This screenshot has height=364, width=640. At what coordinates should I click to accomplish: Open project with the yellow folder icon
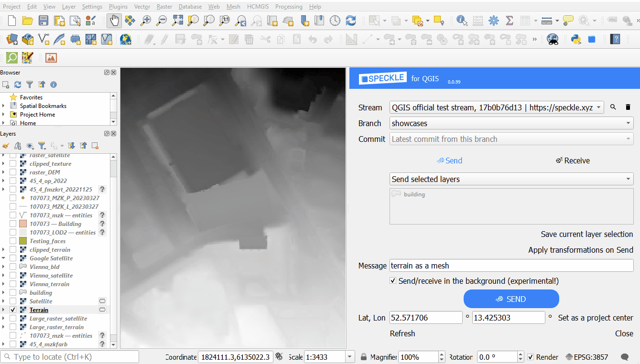tap(27, 21)
